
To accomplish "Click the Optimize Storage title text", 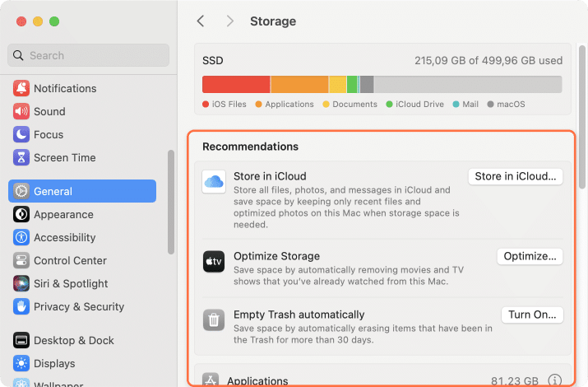I will coord(277,256).
